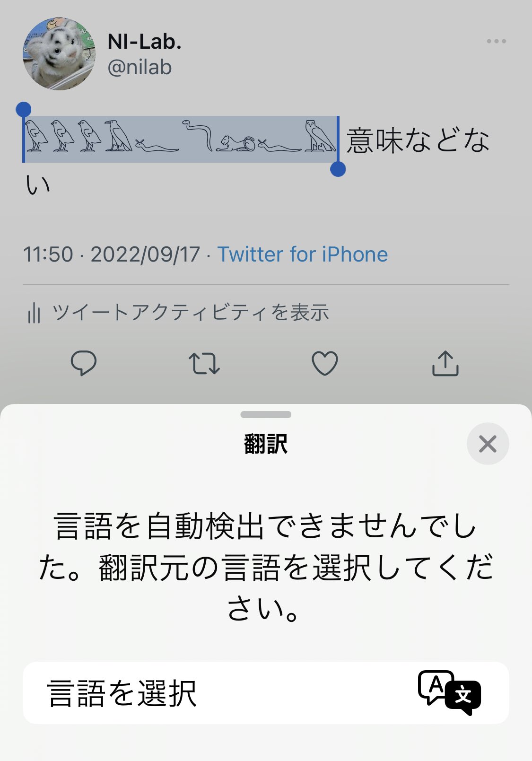Tap the translate language A文 icon
This screenshot has height=761, width=532.
[449, 693]
